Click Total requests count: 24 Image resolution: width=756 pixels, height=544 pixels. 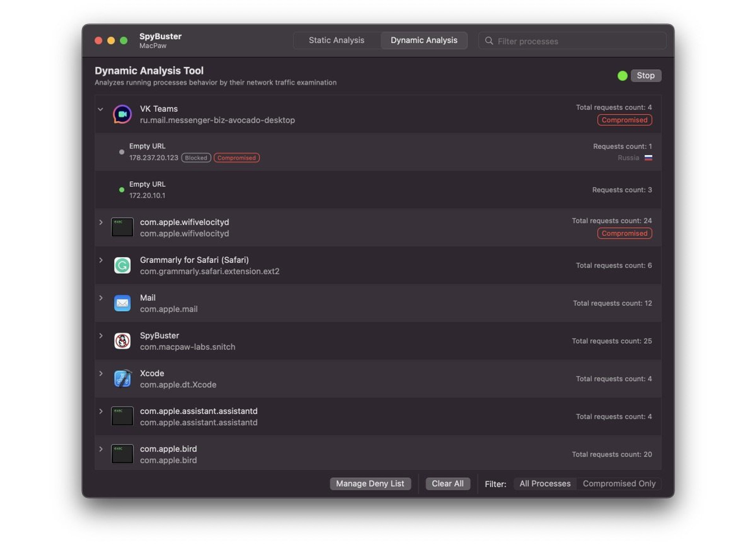click(611, 221)
